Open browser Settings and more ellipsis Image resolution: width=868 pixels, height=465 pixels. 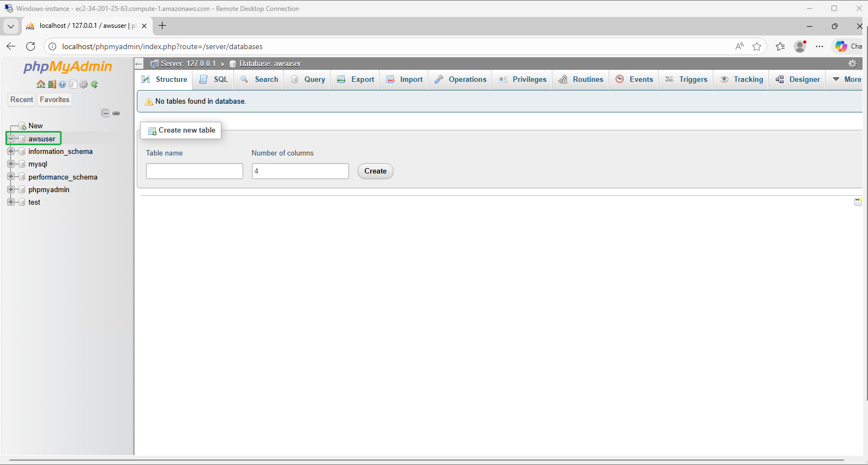pos(819,46)
